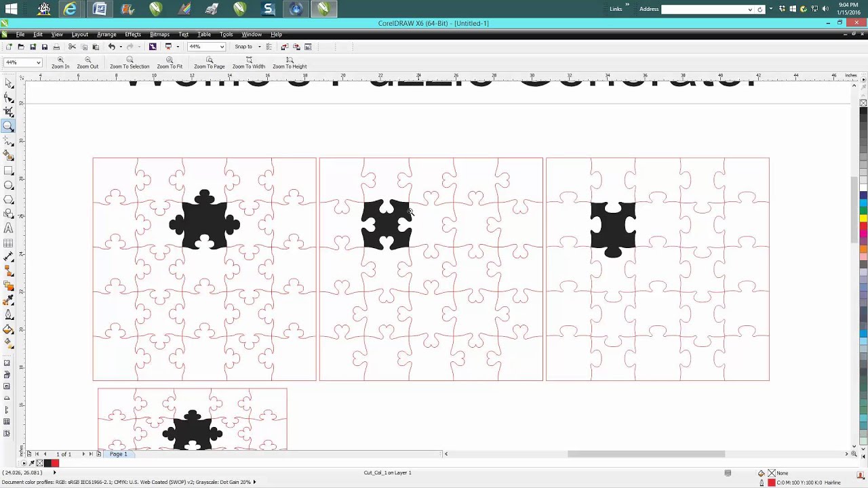This screenshot has width=868, height=488.
Task: Select the Zoom tool in the toolbox
Action: 8,126
